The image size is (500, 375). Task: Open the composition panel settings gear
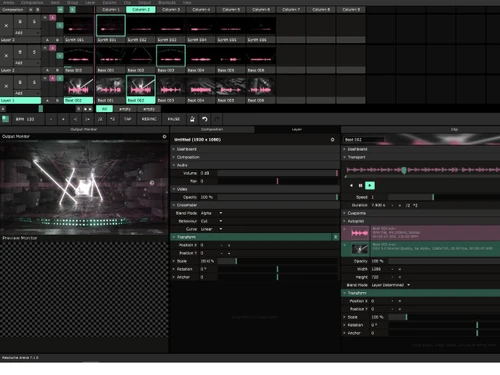click(x=332, y=140)
